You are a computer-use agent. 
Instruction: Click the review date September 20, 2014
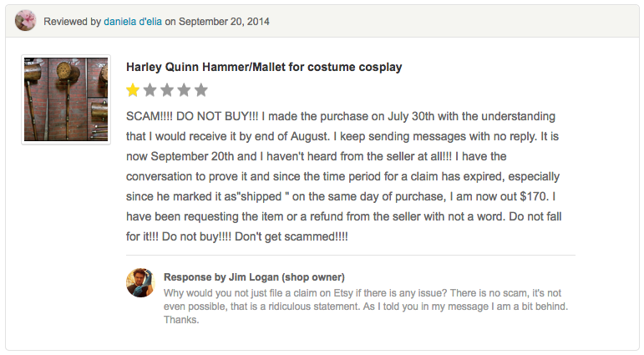pos(224,21)
